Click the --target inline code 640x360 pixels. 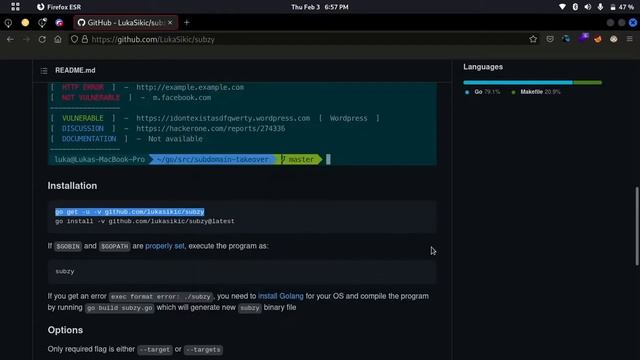point(155,350)
